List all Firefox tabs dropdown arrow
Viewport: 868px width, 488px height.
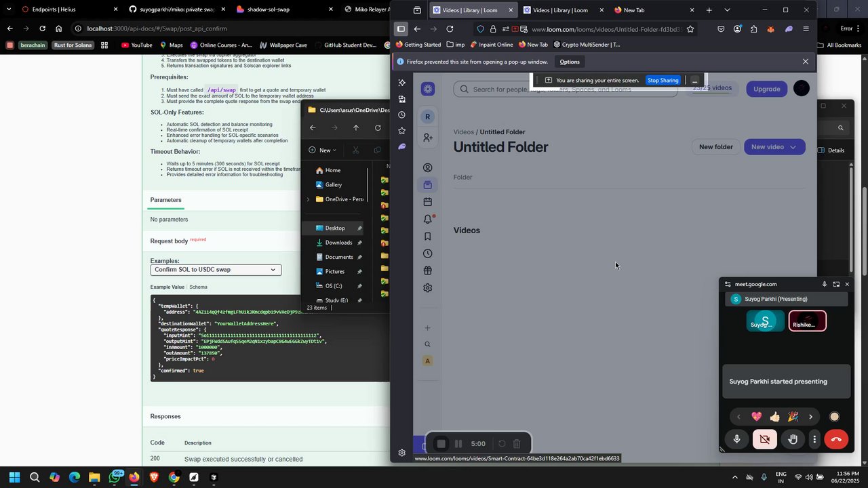(x=727, y=10)
